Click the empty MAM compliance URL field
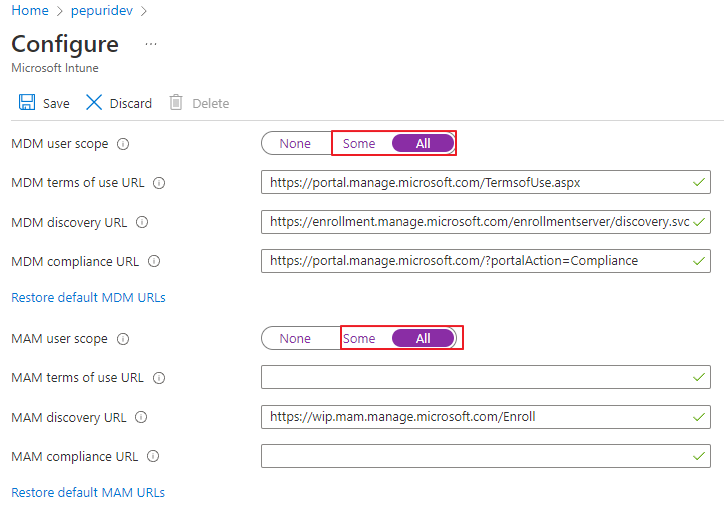This screenshot has width=724, height=509. pos(486,456)
